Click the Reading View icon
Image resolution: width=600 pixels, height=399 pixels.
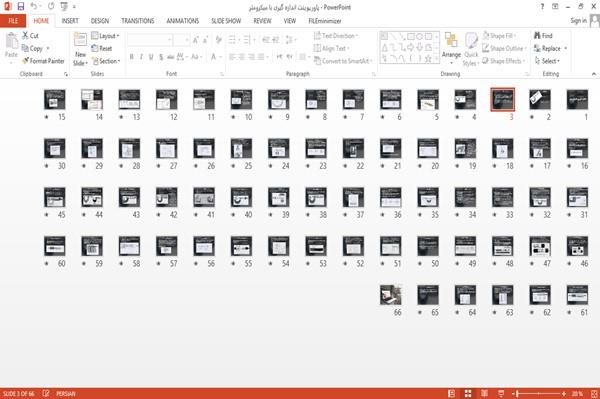pyautogui.click(x=484, y=393)
